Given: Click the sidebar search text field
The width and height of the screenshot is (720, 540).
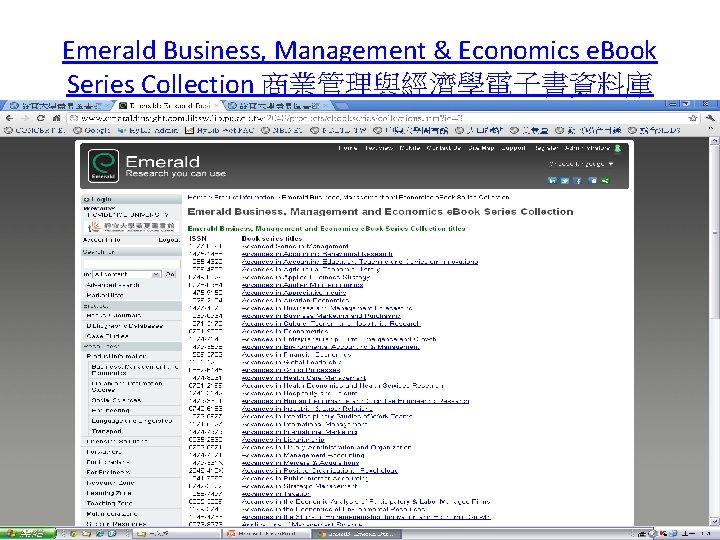Looking at the screenshot, I should click(x=131, y=264).
